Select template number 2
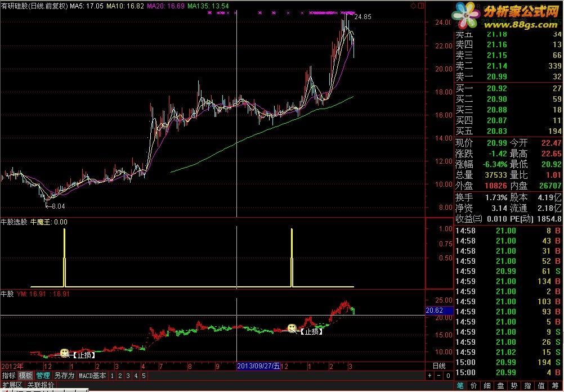564x392 pixels. (120, 376)
